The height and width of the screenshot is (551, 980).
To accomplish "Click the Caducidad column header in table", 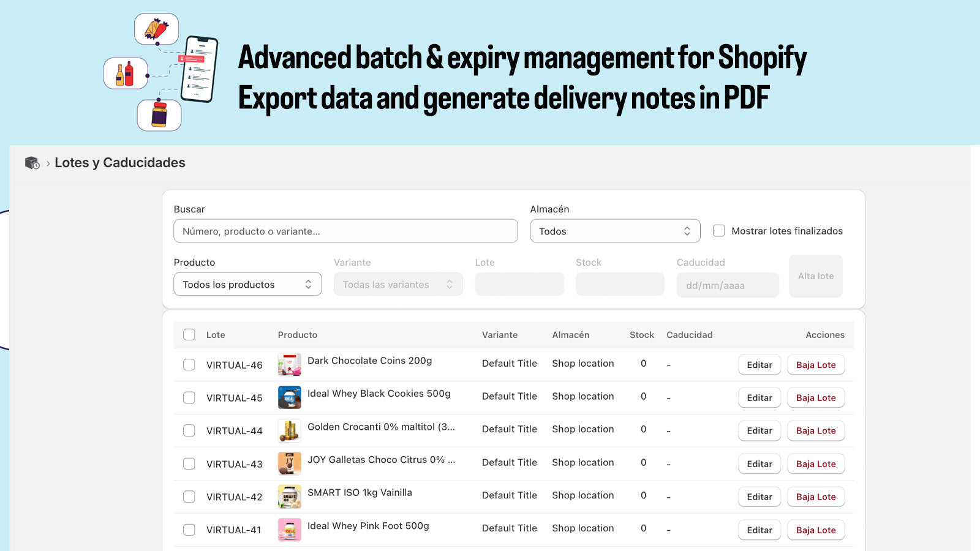I will [x=690, y=335].
